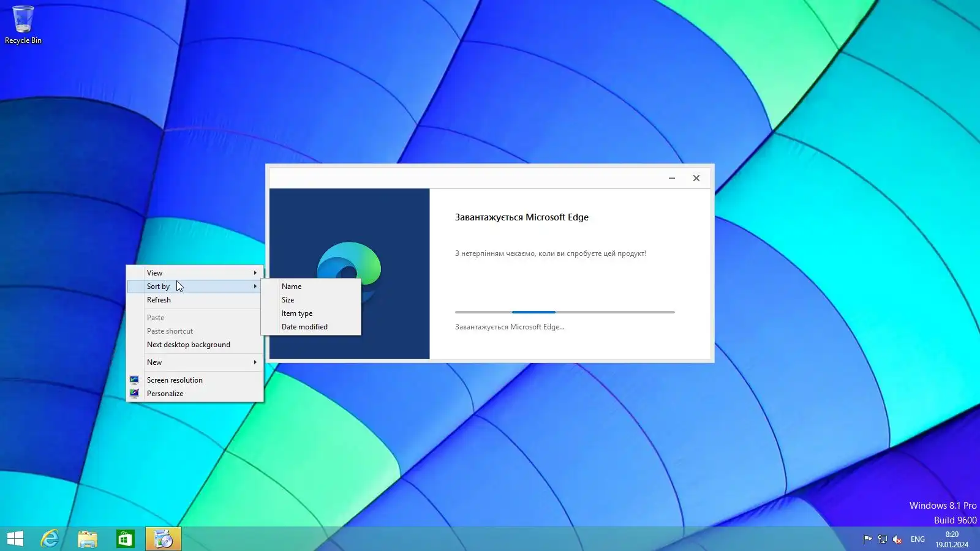980x551 pixels.
Task: Sort desktop icons by Name
Action: point(311,287)
